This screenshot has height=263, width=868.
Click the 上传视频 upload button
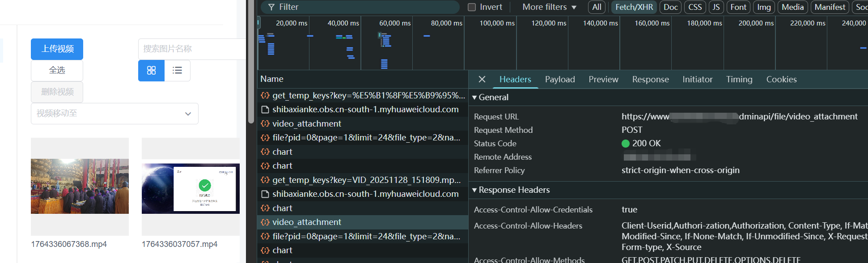[57, 49]
